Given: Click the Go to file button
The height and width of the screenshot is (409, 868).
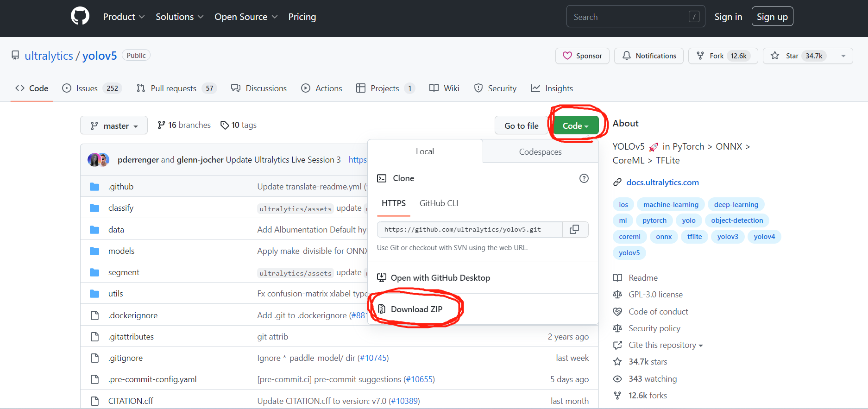Looking at the screenshot, I should (522, 126).
